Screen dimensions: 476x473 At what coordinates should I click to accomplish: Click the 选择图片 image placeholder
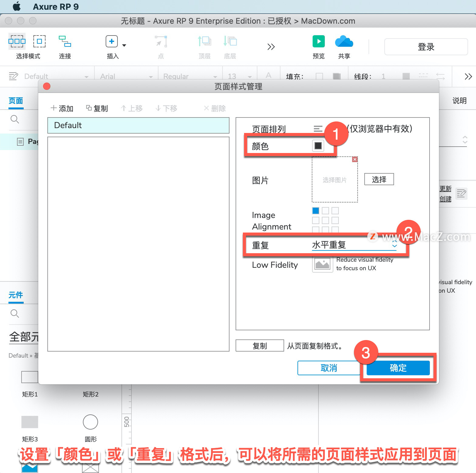[335, 180]
